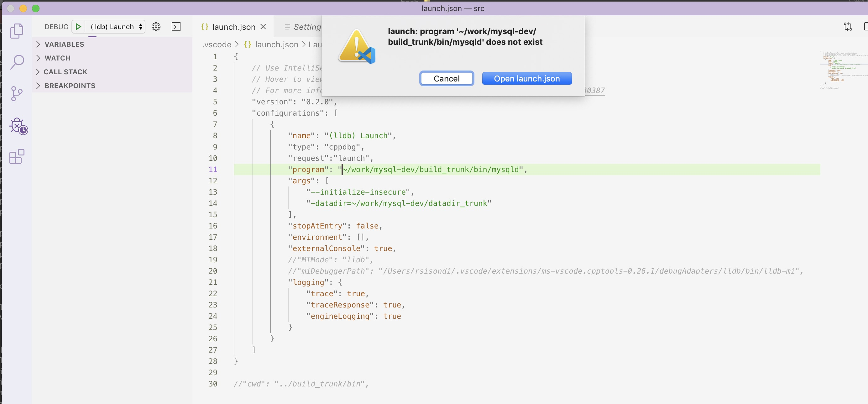
Task: Expand the BREAKPOINTS section
Action: tap(70, 86)
